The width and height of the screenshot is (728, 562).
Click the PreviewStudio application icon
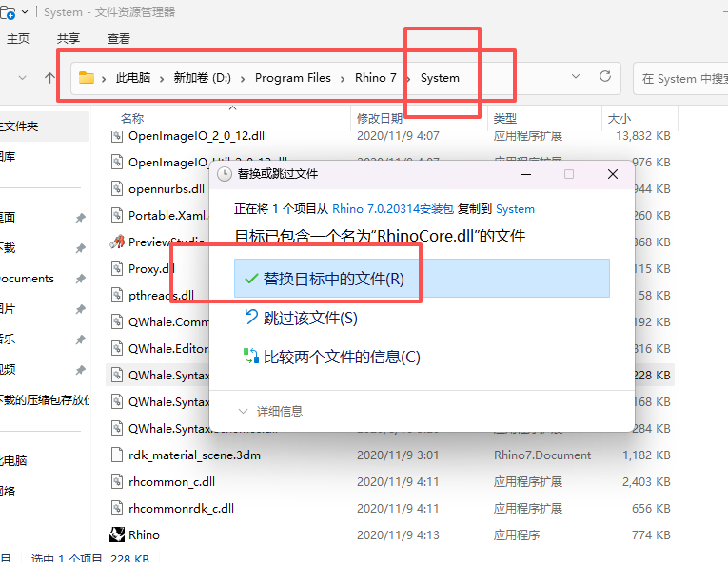click(x=117, y=242)
